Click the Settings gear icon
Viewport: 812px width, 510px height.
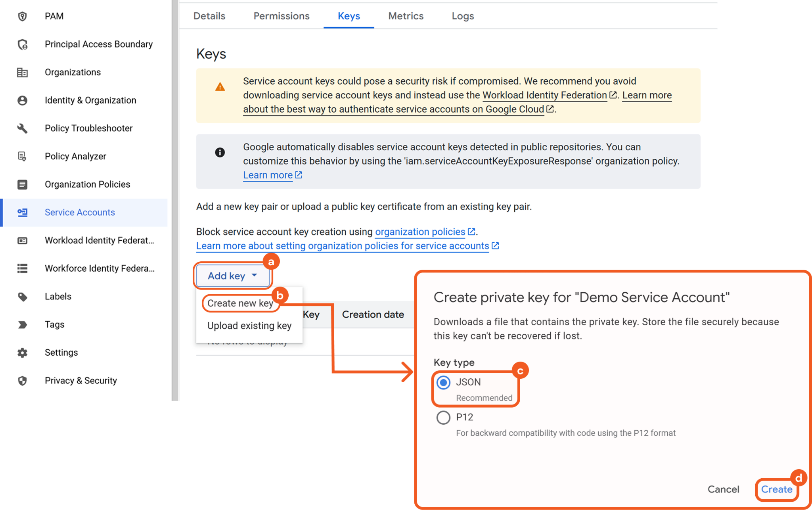pos(23,353)
